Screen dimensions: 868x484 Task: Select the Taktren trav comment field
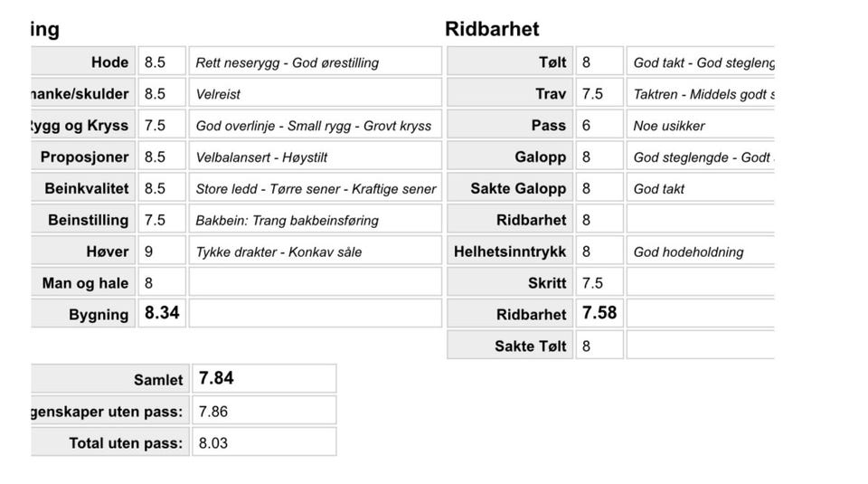click(701, 94)
